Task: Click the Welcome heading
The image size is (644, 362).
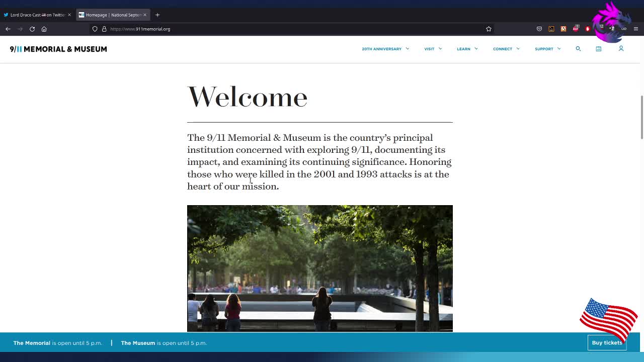Action: 247,97
